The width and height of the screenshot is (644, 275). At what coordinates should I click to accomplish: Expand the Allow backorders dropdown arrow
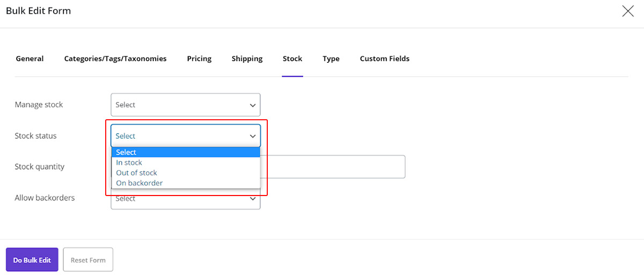(x=253, y=199)
